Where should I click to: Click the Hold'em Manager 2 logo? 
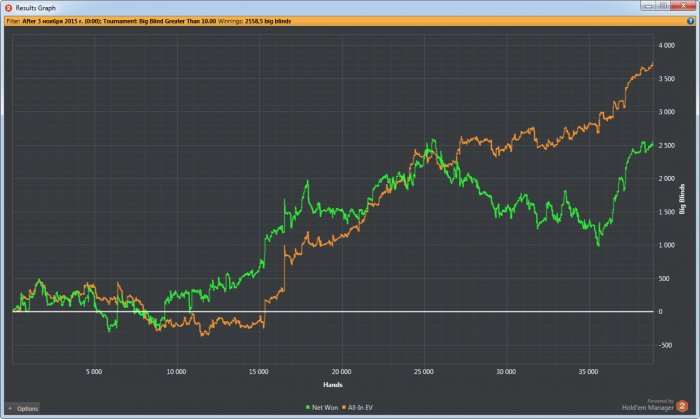point(682,406)
